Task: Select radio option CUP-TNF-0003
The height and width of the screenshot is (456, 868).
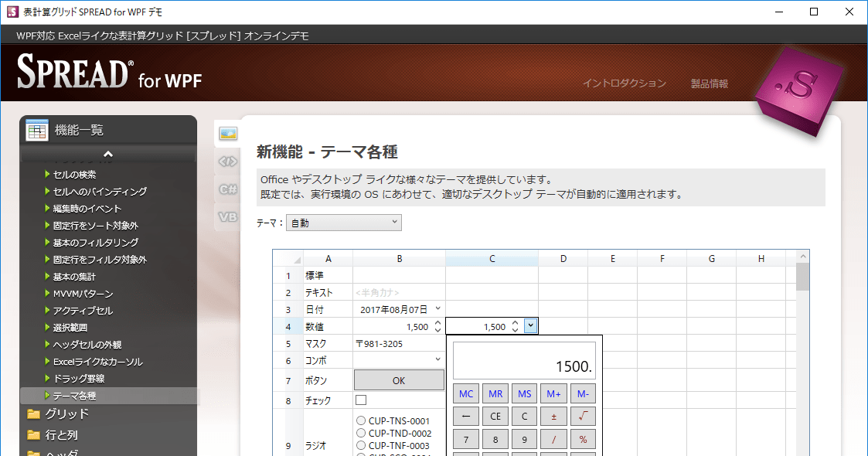Action: (x=393, y=445)
